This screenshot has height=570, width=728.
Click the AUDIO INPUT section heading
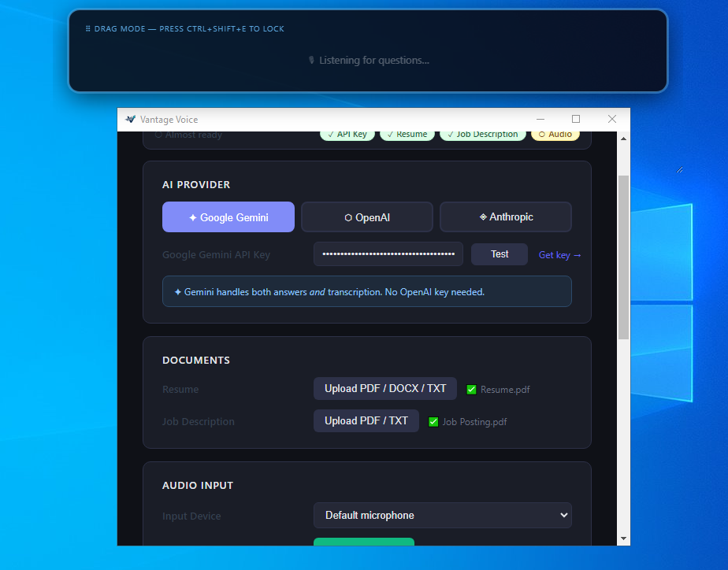(x=198, y=486)
